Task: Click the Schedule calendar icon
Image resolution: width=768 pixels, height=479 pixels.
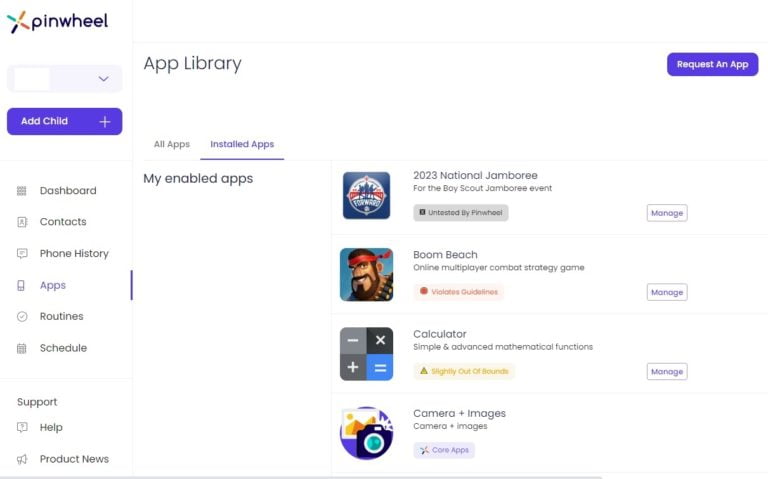Action: pyautogui.click(x=22, y=348)
